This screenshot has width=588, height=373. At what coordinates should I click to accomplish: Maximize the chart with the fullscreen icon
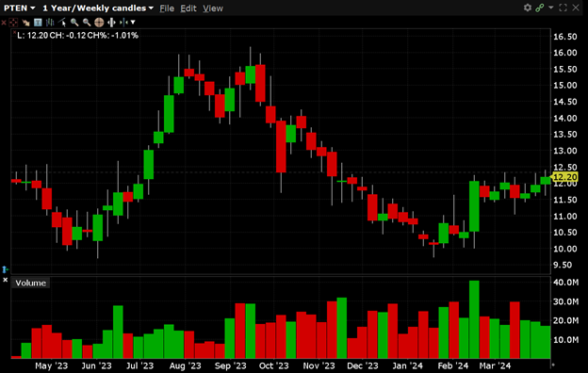[563, 8]
